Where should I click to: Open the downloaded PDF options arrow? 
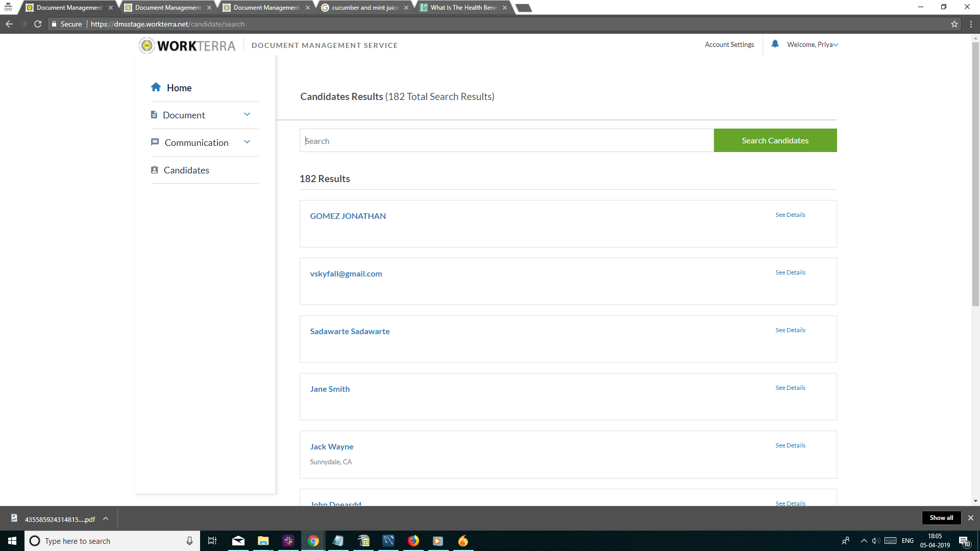click(106, 519)
